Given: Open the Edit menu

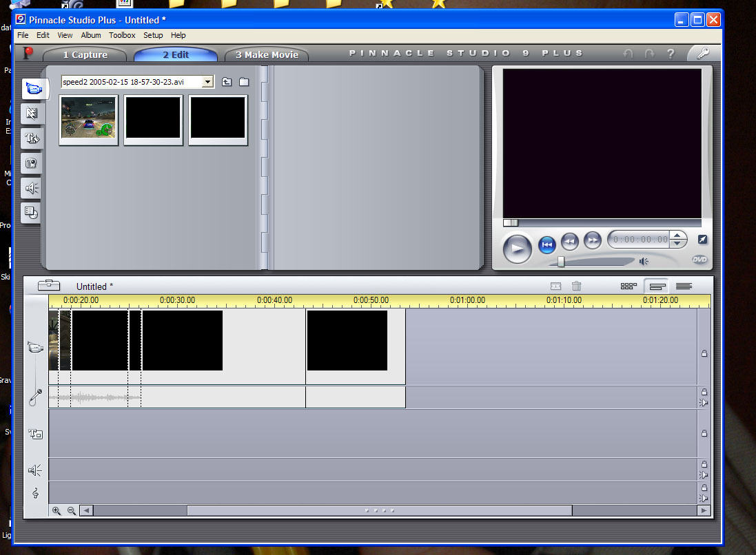Looking at the screenshot, I should click(43, 35).
